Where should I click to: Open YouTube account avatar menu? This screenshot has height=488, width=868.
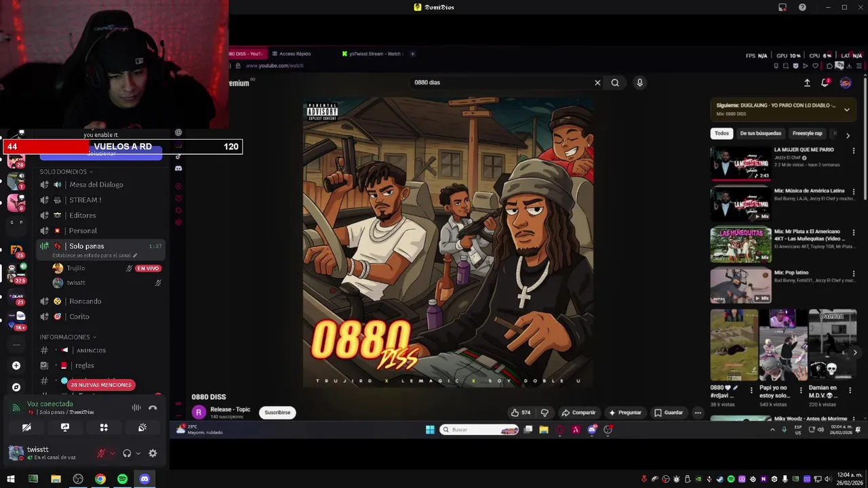click(x=846, y=83)
